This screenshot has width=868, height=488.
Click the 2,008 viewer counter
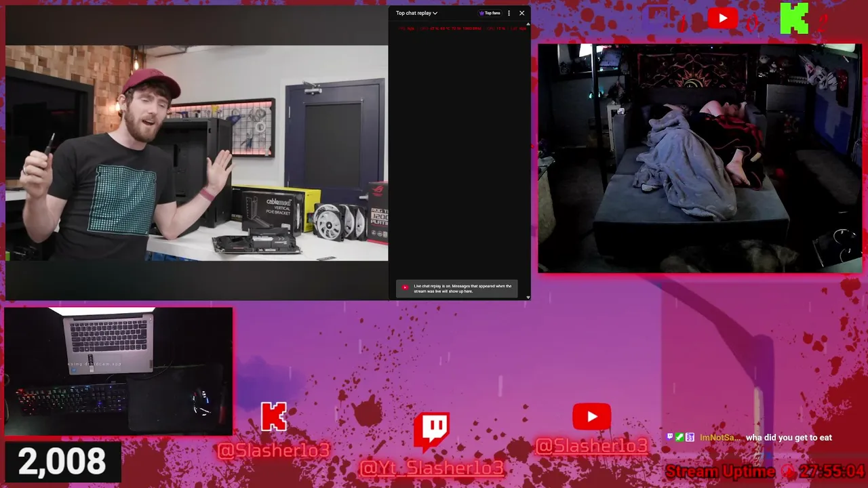click(x=62, y=461)
